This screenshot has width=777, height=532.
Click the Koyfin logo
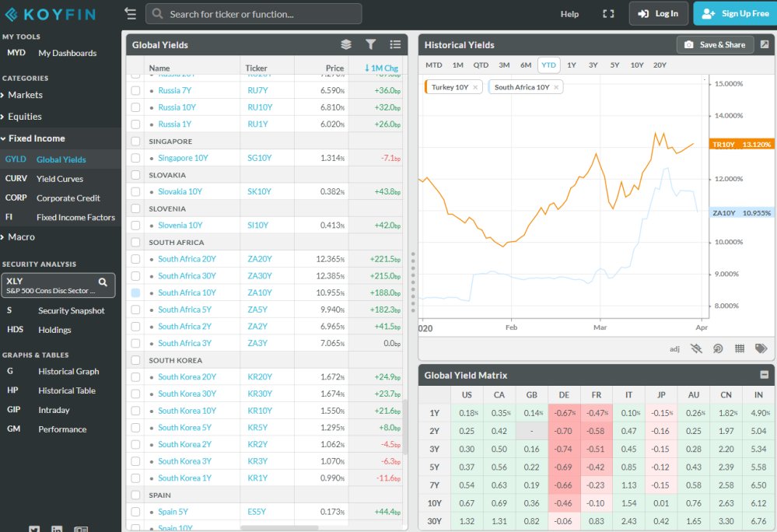point(50,14)
